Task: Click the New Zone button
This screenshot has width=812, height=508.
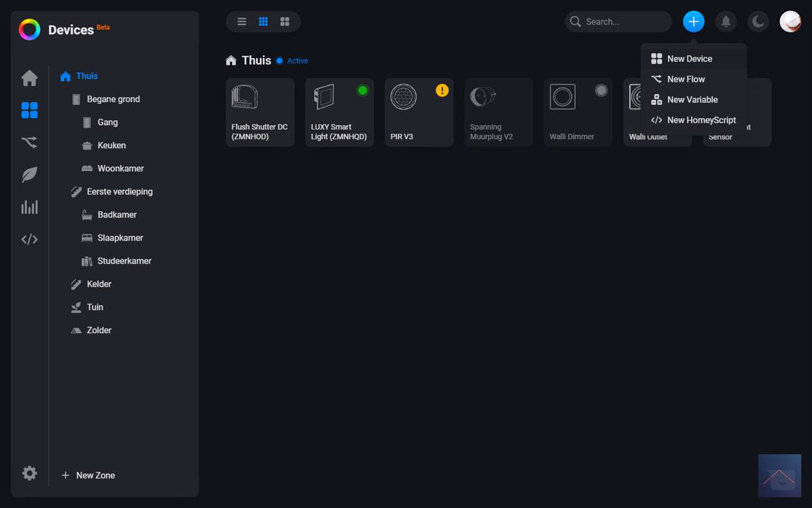Action: coord(89,476)
